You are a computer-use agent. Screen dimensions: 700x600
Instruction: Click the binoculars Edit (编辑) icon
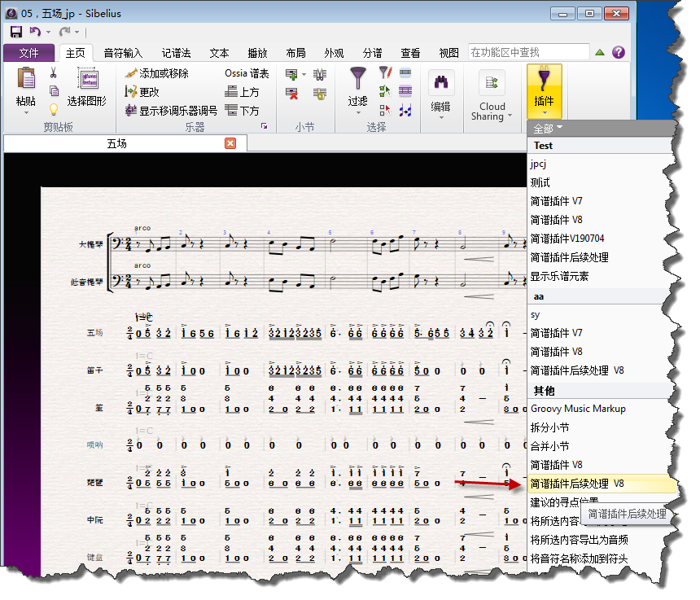pyautogui.click(x=440, y=83)
